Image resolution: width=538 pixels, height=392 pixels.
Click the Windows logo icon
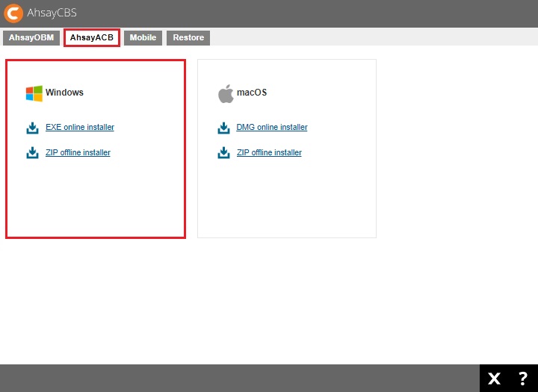click(x=34, y=93)
